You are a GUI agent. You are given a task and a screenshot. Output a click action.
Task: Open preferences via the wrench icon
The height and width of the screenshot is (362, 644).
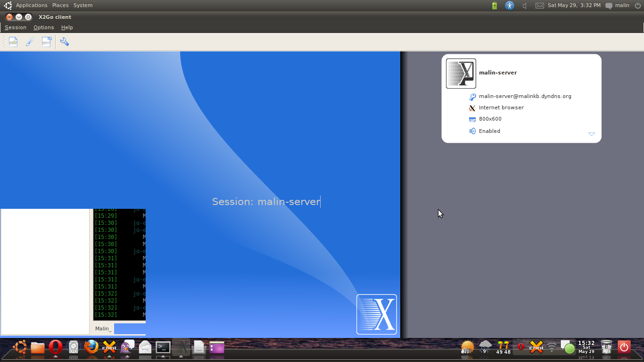[x=65, y=42]
